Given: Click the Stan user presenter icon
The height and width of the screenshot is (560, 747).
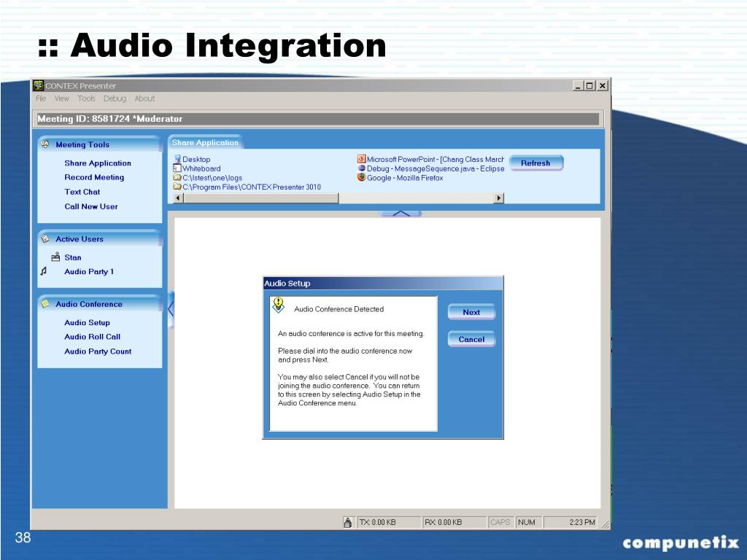Looking at the screenshot, I should (55, 257).
